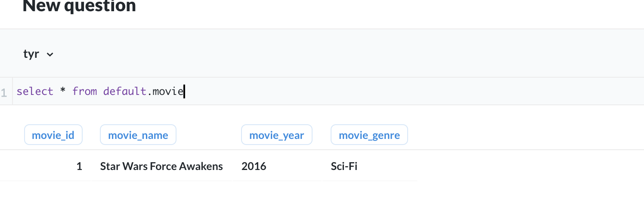Place cursor on the select keyword

click(35, 91)
